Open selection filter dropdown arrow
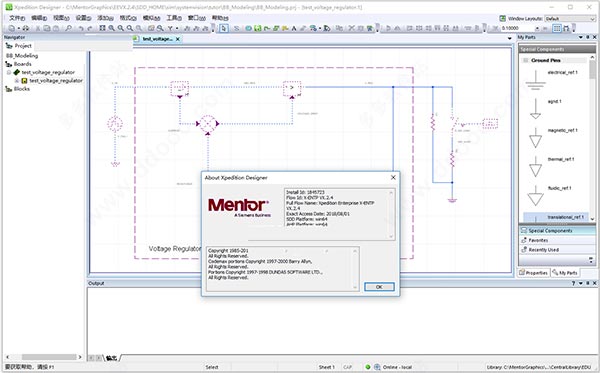Screen dimensions: 600x373 pyautogui.click(x=177, y=28)
